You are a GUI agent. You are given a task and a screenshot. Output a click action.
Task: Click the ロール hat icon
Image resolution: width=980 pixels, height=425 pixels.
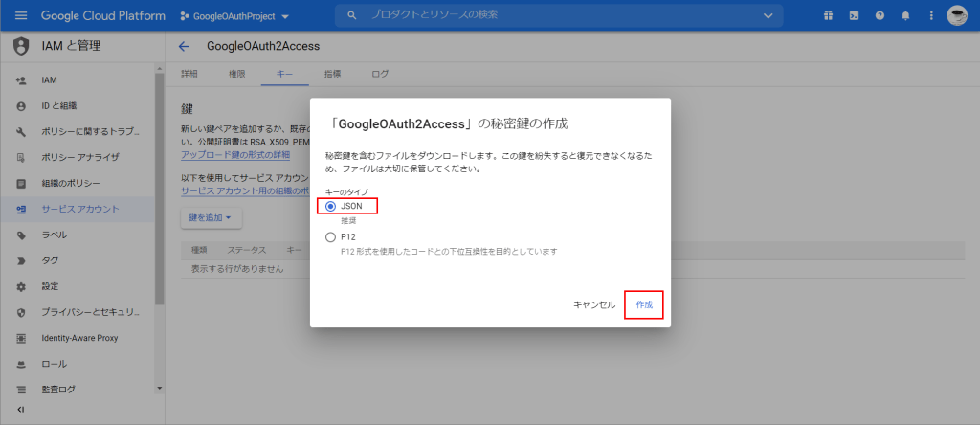point(21,364)
